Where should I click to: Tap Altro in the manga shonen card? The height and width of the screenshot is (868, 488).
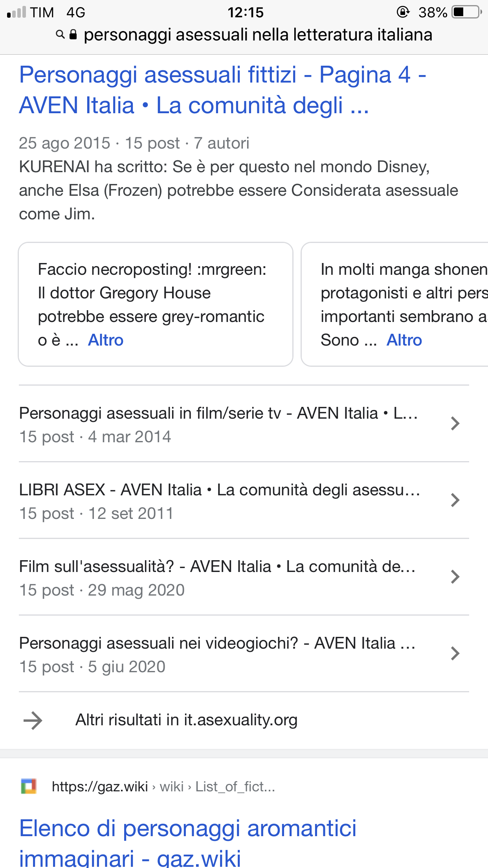[x=404, y=340]
